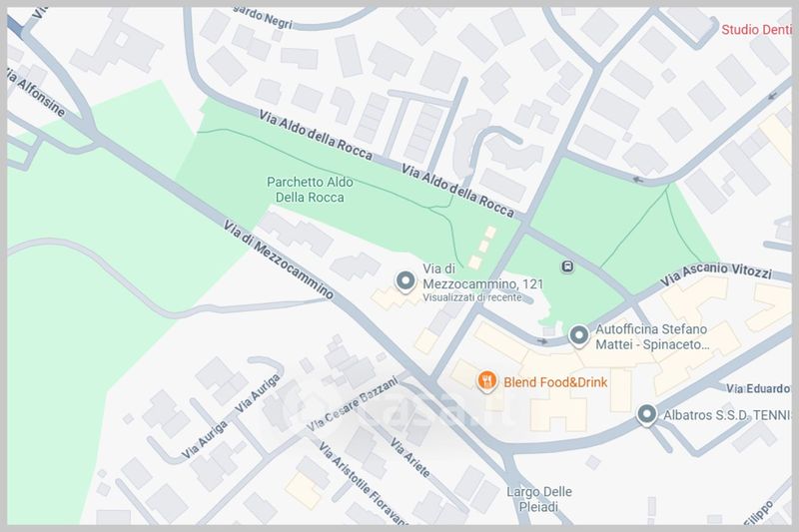Select the Via Ascanio Vitozzi street label
Image resolution: width=799 pixels, height=532 pixels.
coord(716,274)
